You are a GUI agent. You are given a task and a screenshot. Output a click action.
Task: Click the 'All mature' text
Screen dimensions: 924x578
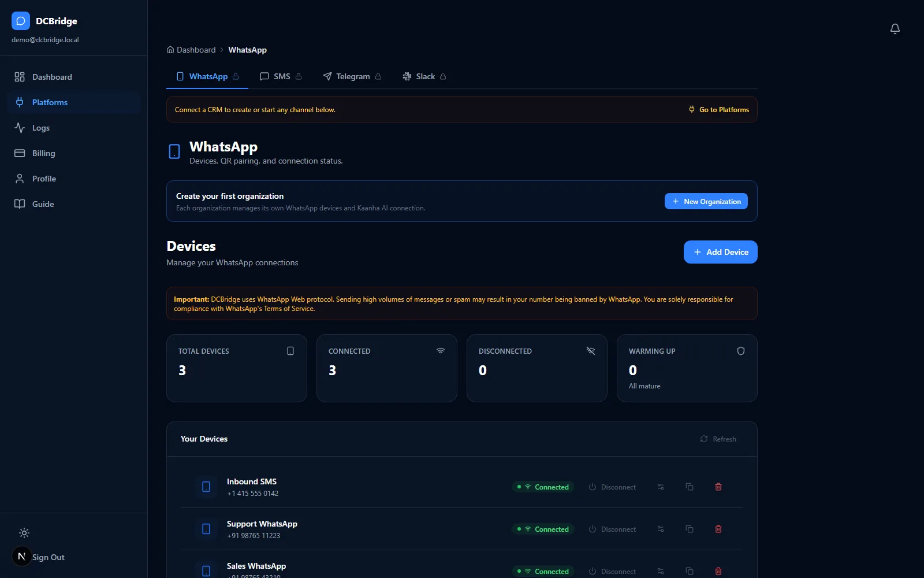[x=644, y=386]
